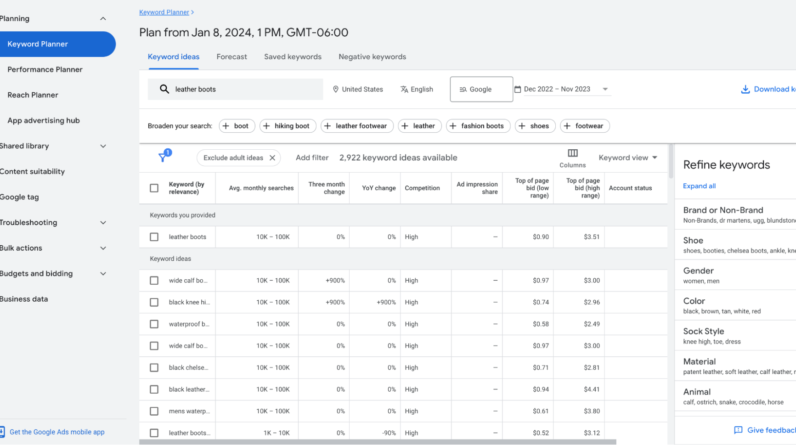Collapse the Planning section chevron

pyautogui.click(x=103, y=19)
